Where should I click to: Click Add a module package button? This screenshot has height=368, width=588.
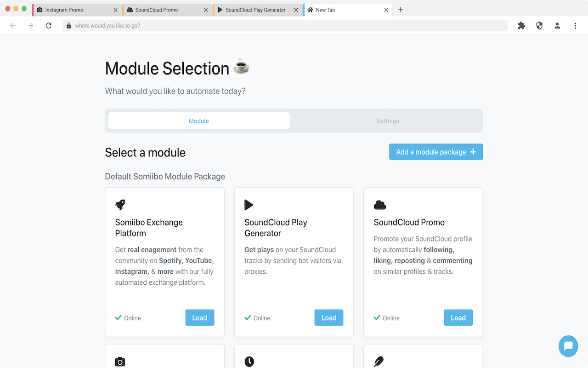click(435, 152)
